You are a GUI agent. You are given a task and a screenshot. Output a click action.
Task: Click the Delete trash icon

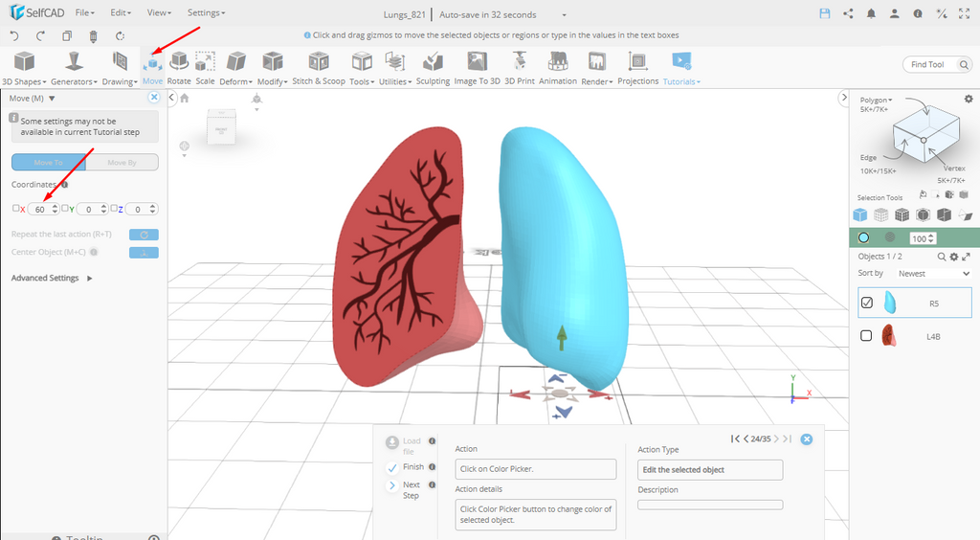click(x=93, y=35)
